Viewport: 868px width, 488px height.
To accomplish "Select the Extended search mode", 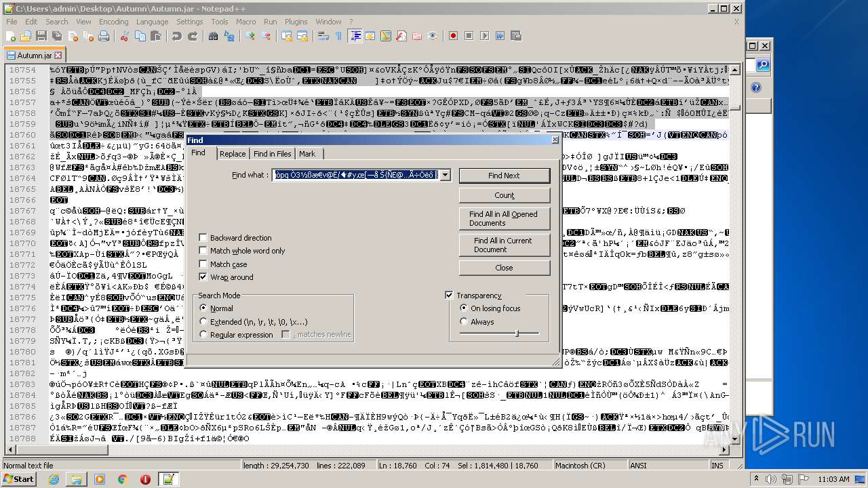I will tap(253, 322).
